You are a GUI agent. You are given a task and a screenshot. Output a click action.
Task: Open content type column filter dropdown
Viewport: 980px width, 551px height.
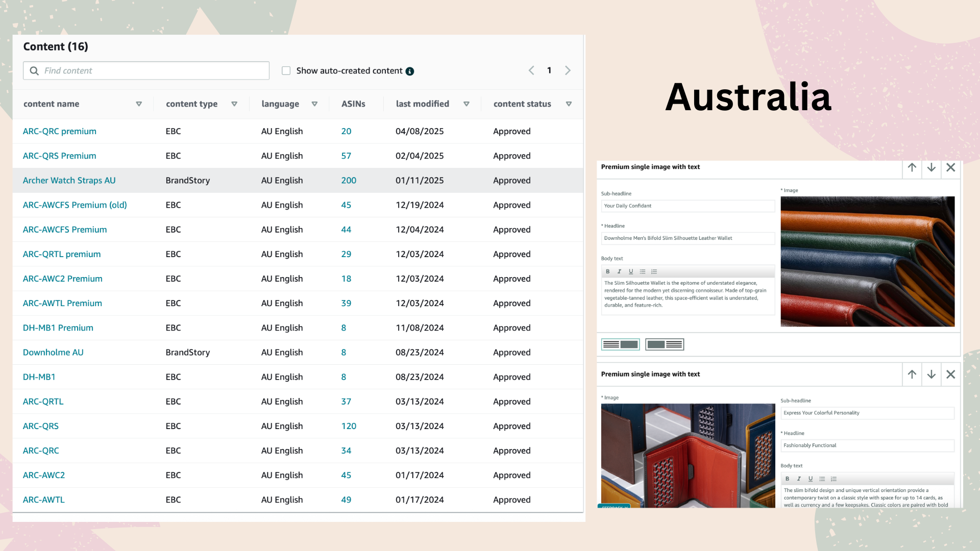point(234,104)
